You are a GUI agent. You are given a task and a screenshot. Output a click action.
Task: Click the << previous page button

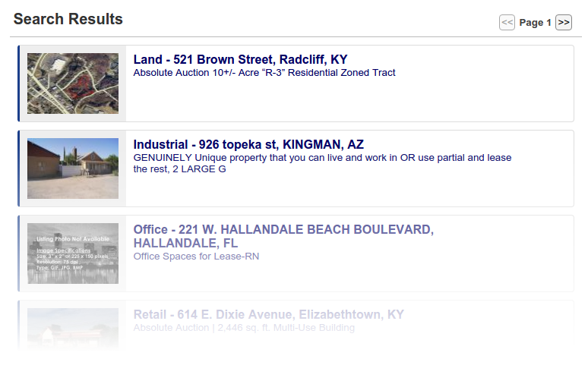507,23
